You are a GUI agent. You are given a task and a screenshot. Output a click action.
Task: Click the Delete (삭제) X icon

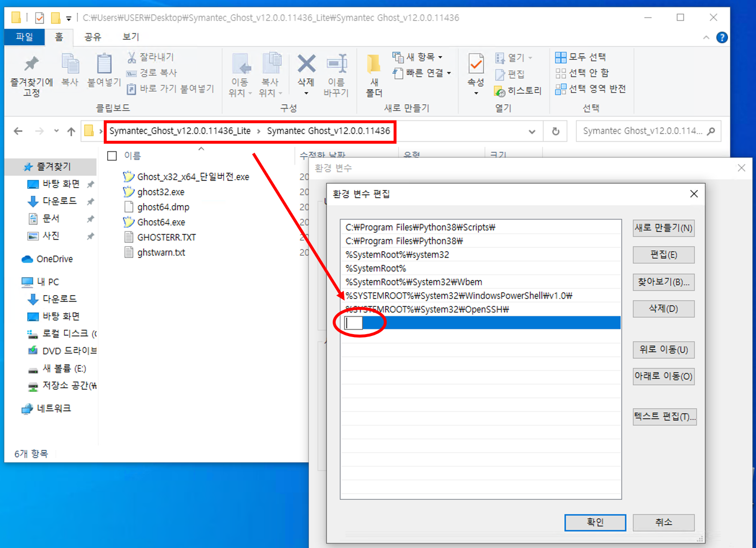pos(306,63)
